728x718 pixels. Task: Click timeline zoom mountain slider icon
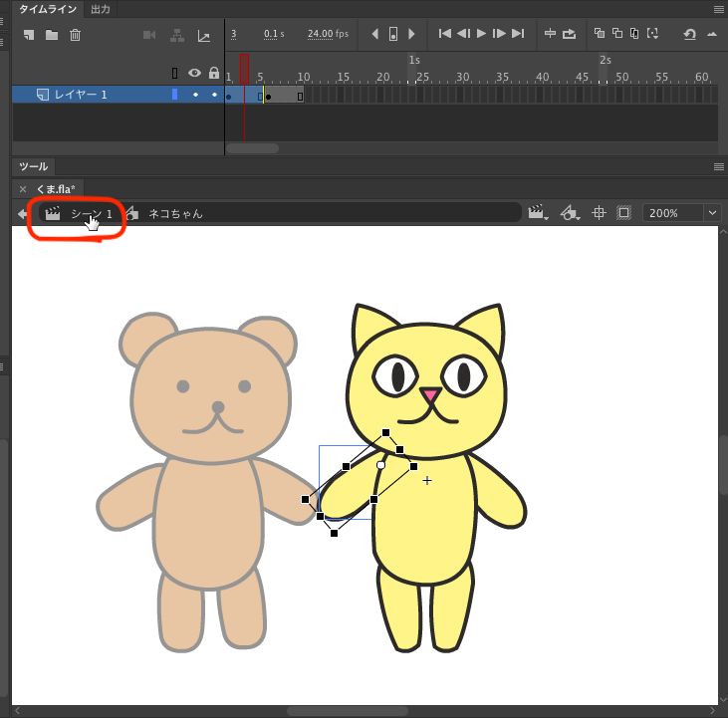point(712,34)
